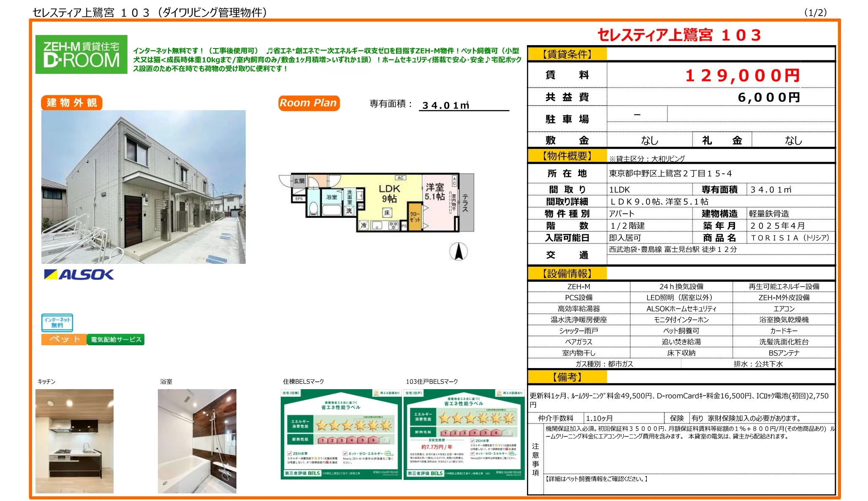Click the building exterior photo
Viewport: 868px width, 501px height.
(144, 187)
